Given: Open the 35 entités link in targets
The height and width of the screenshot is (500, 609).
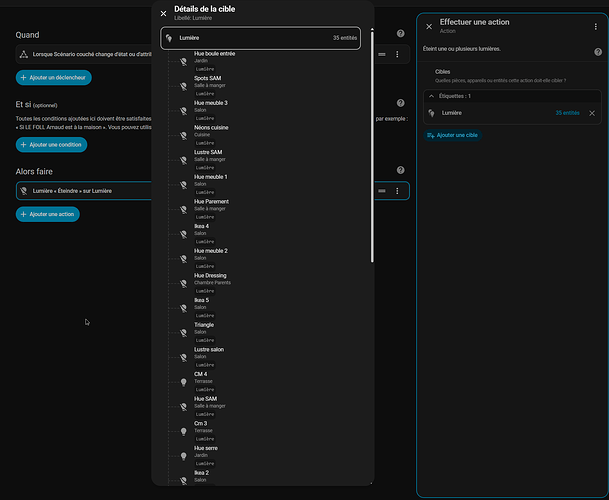Looking at the screenshot, I should 567,113.
